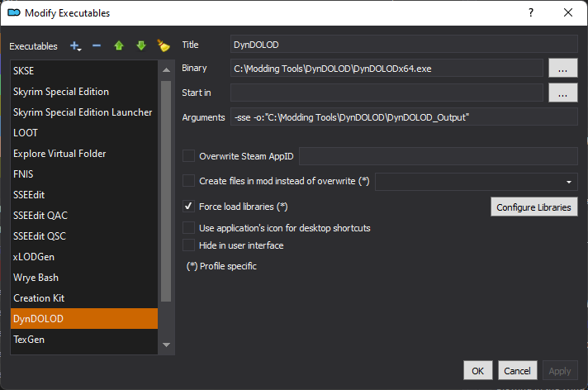Screen dimensions: 588x390
Task: Click the OK button
Action: [477, 371]
